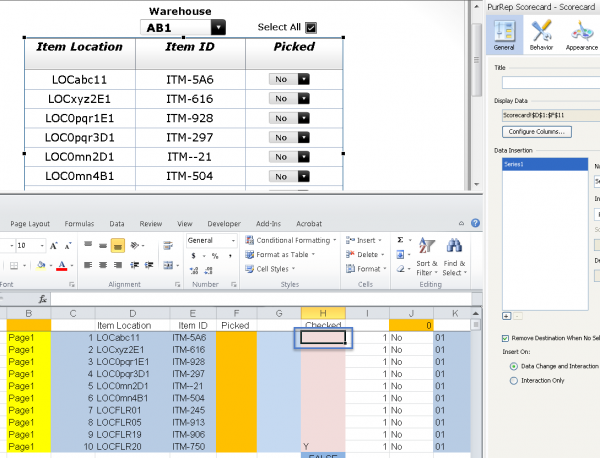The image size is (600, 458).
Task: Click Delete cells button
Action: pyautogui.click(x=365, y=254)
